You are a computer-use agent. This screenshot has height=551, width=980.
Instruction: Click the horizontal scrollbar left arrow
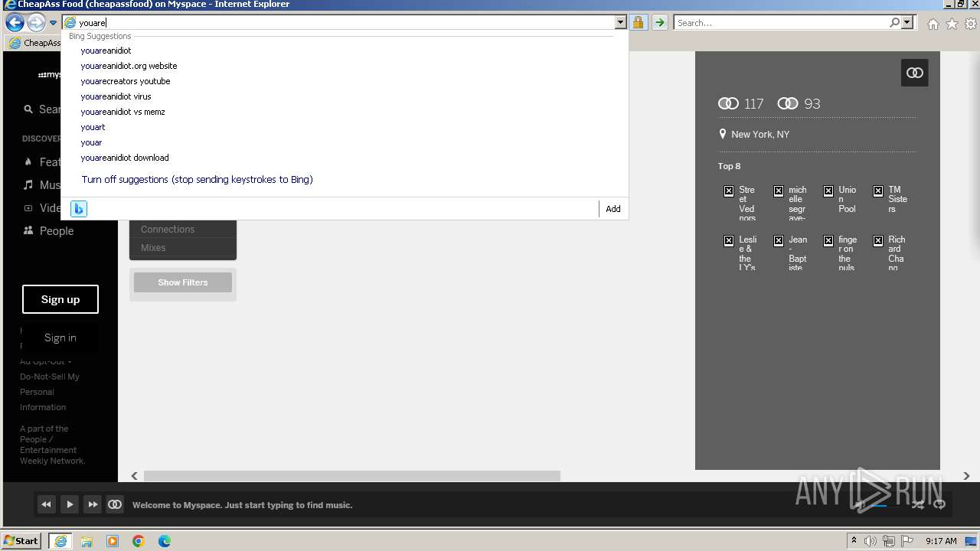click(135, 476)
